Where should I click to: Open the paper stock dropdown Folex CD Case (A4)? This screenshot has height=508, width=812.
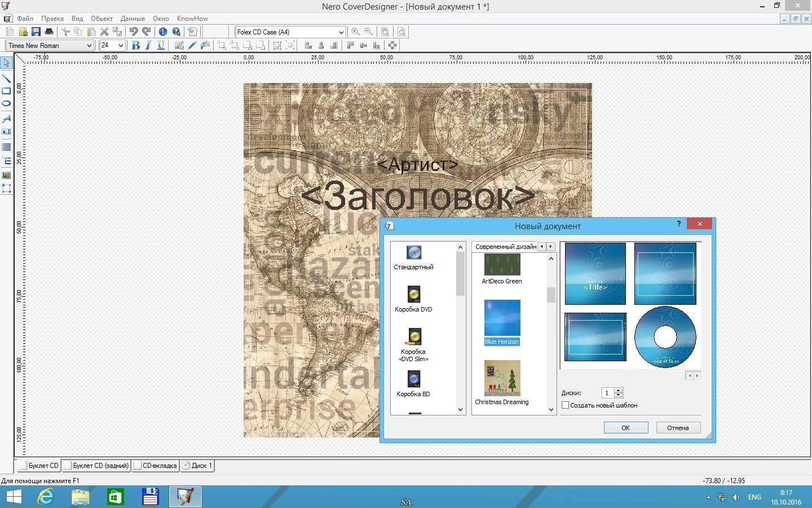click(x=341, y=32)
